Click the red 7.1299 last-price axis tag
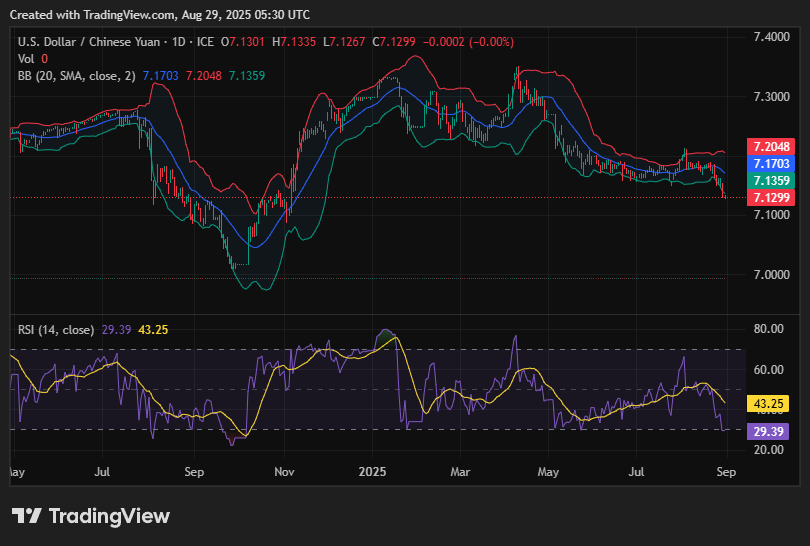The image size is (810, 546). tap(771, 198)
